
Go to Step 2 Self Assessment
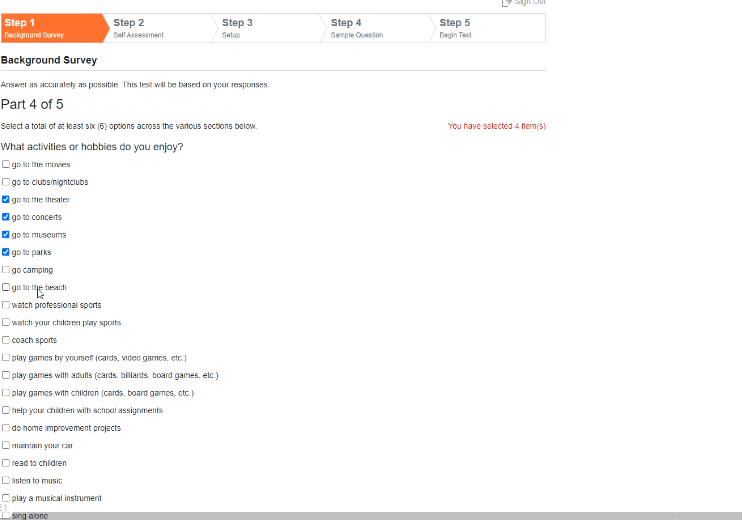(162, 28)
